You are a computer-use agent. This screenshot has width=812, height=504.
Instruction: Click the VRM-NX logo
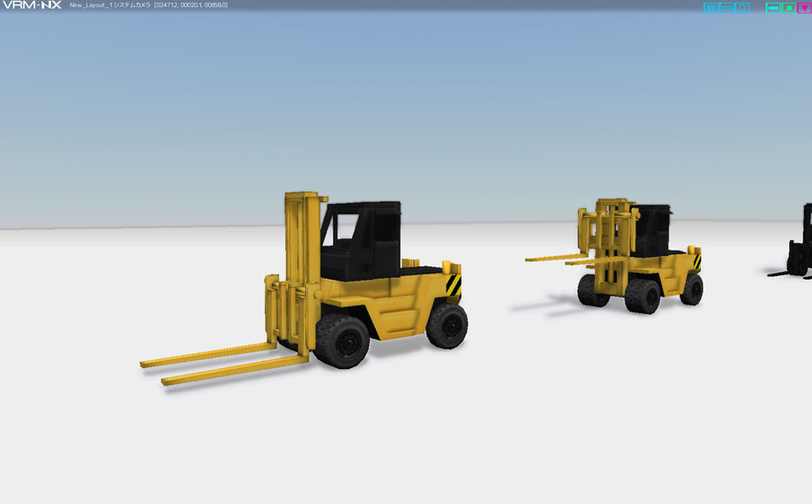[x=32, y=5]
